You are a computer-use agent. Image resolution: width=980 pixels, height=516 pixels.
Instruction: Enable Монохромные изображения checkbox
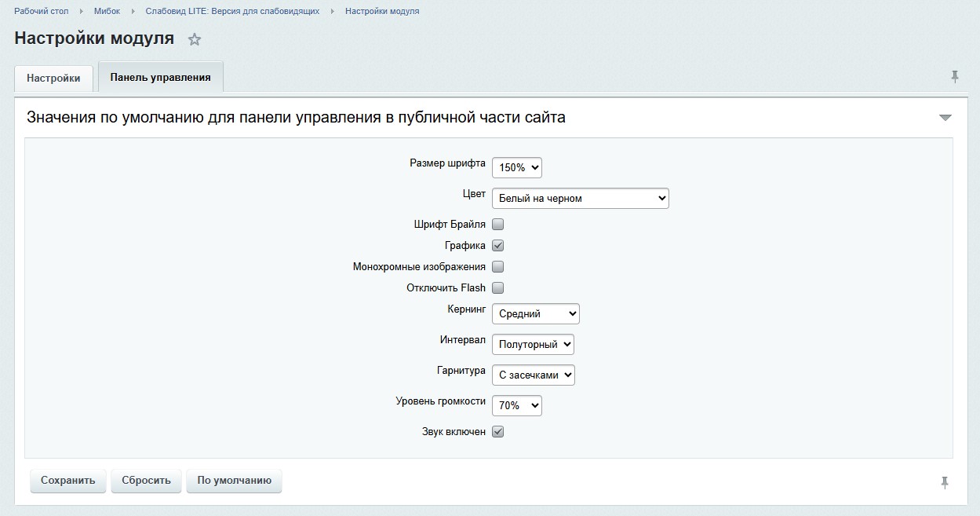497,267
